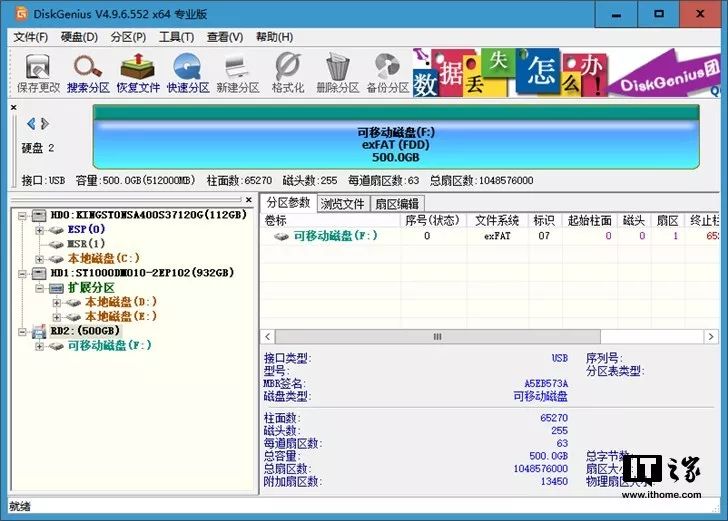Click the blue 可移动磁盘(F:) exFAT partition bar
This screenshot has width=728, height=521.
[x=396, y=144]
